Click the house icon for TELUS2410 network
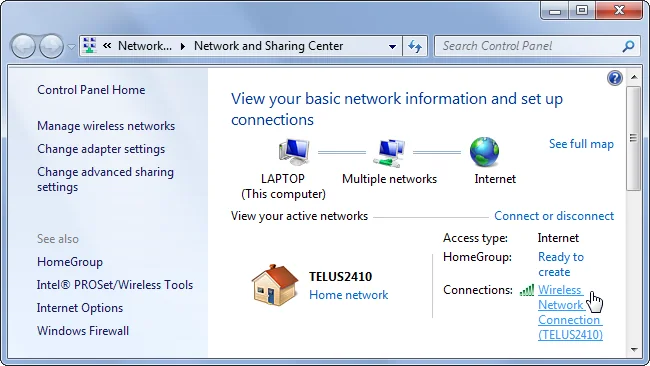650x366 pixels. 274,285
